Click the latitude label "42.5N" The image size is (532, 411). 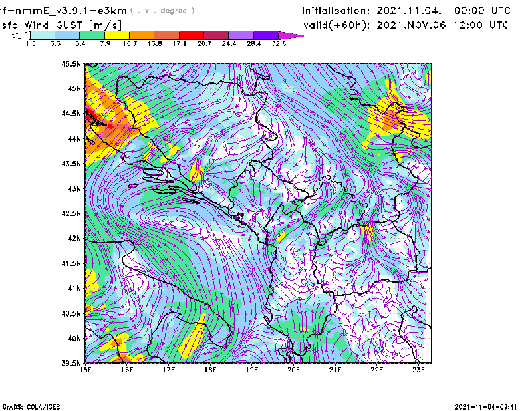coord(71,213)
